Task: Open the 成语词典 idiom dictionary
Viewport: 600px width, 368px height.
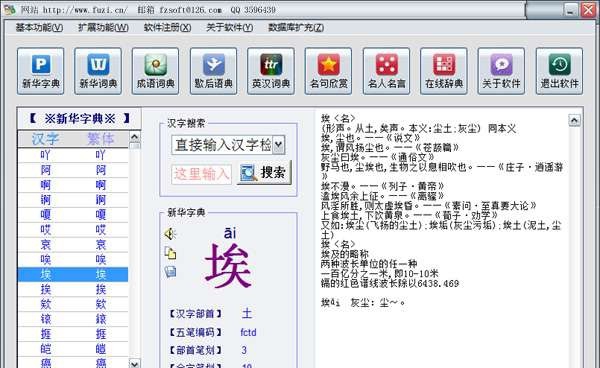Action: coord(155,71)
